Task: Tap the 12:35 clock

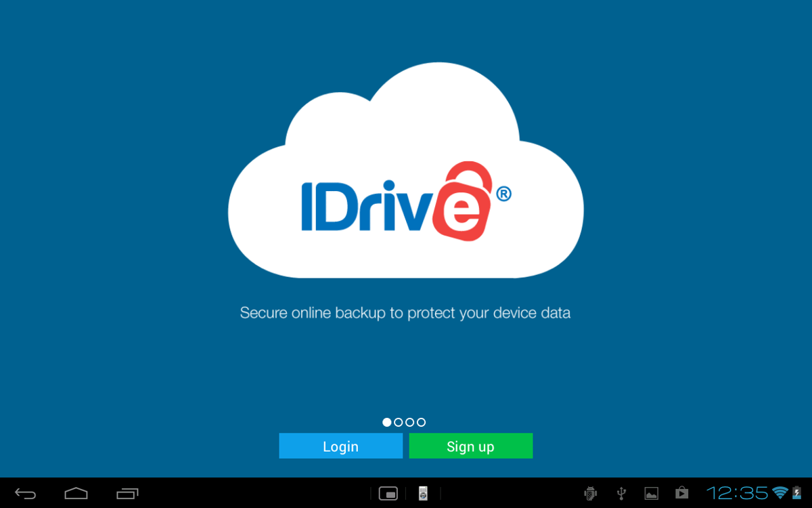Action: 738,492
